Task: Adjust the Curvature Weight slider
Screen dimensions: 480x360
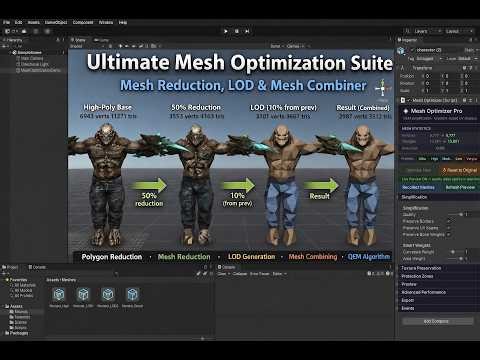Action: [456, 252]
